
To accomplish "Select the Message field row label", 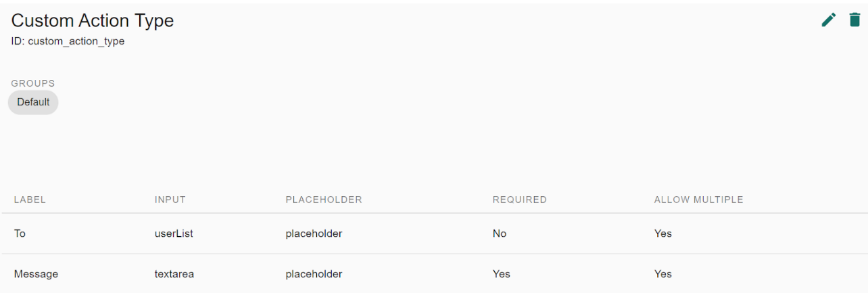I will (36, 274).
